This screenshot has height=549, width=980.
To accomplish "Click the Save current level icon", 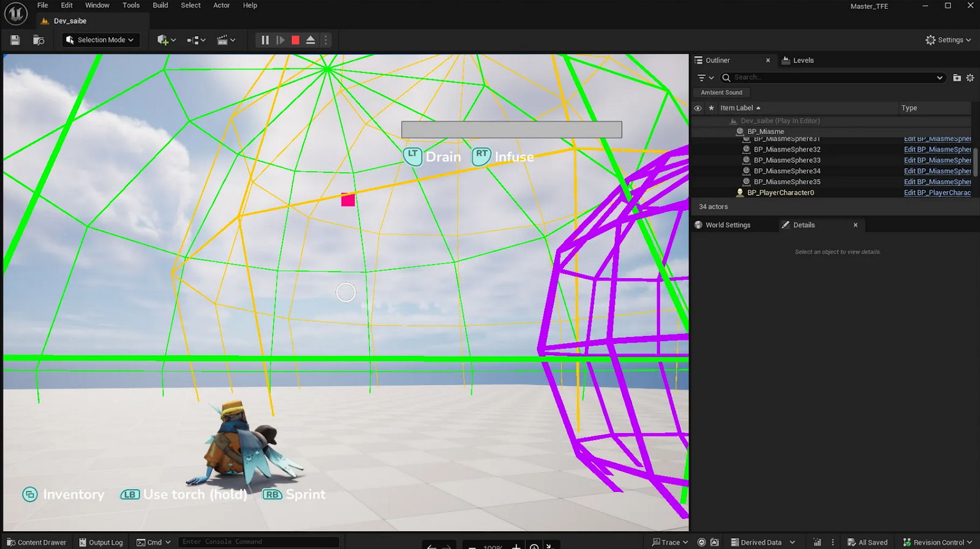I will (x=15, y=40).
